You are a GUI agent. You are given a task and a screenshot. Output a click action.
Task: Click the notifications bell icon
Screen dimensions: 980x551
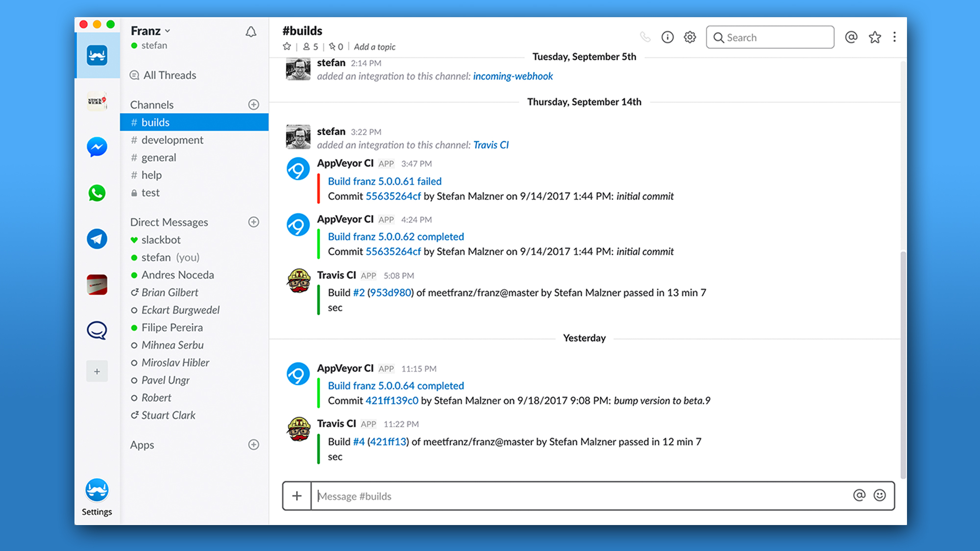[x=251, y=32]
